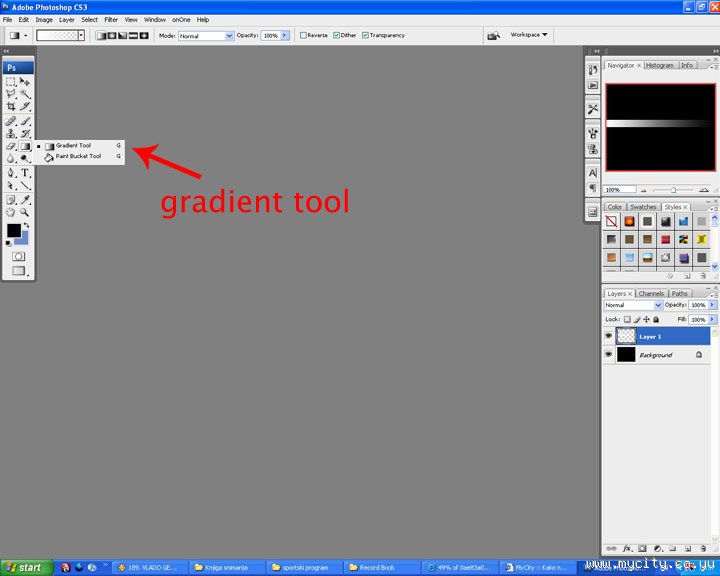Change the screen mode button

tap(18, 271)
